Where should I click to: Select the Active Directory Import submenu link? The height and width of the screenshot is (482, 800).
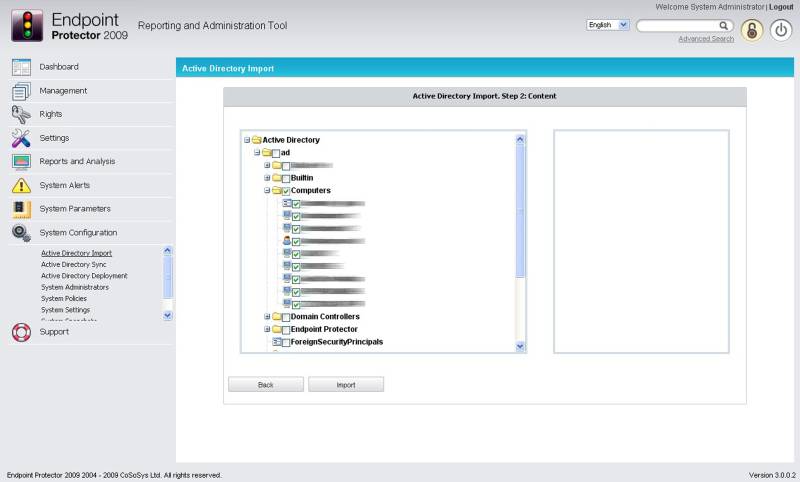76,253
